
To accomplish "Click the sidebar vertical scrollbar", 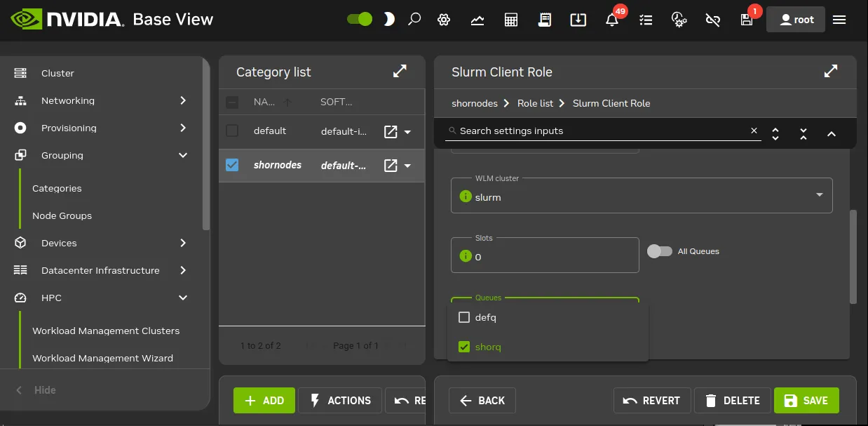I will point(205,144).
